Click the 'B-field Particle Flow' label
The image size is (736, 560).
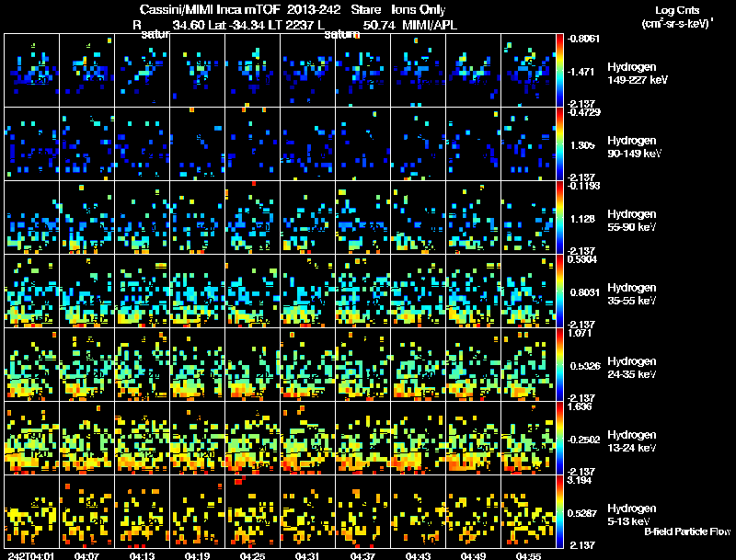tap(687, 531)
